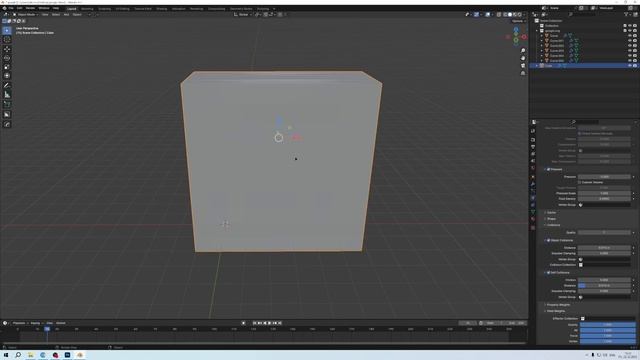
Task: Click the Vortex field weight slider
Action: (607, 341)
